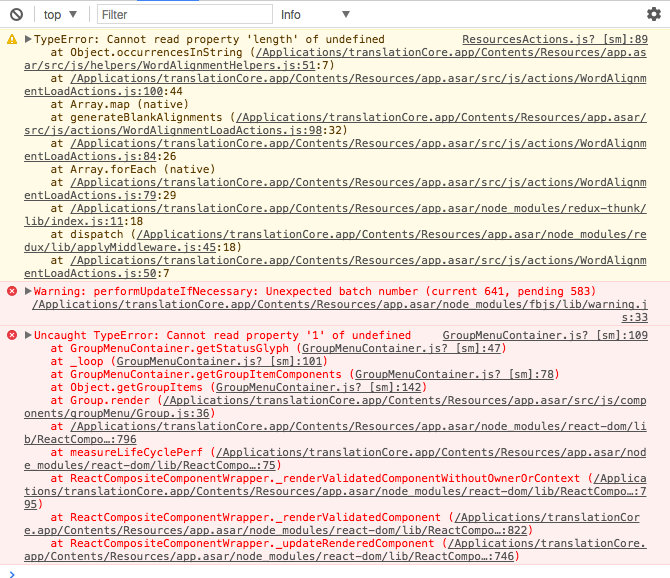Open groupMenu/Group.js:36 link
The image size is (670, 578).
tap(335, 407)
